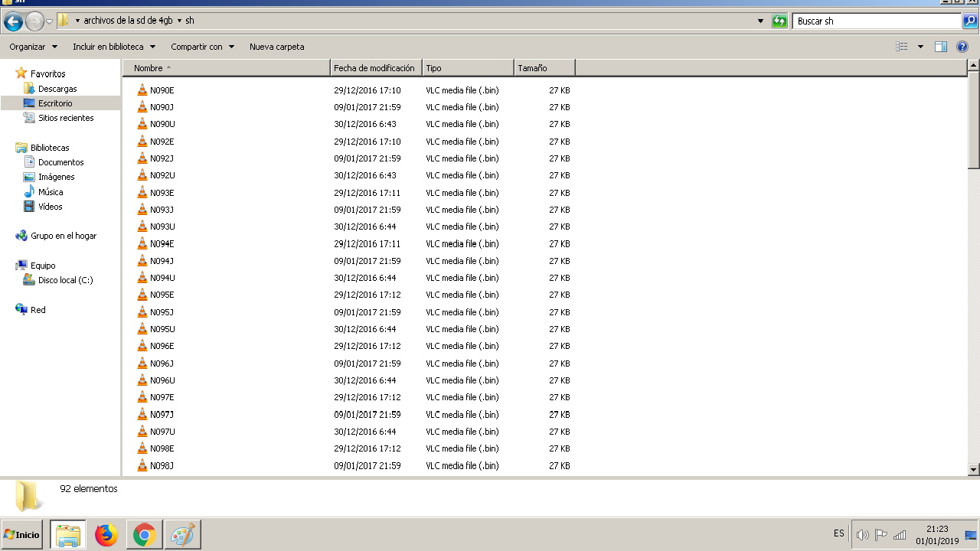This screenshot has height=551, width=980.
Task: Select file N098E
Action: pyautogui.click(x=162, y=448)
